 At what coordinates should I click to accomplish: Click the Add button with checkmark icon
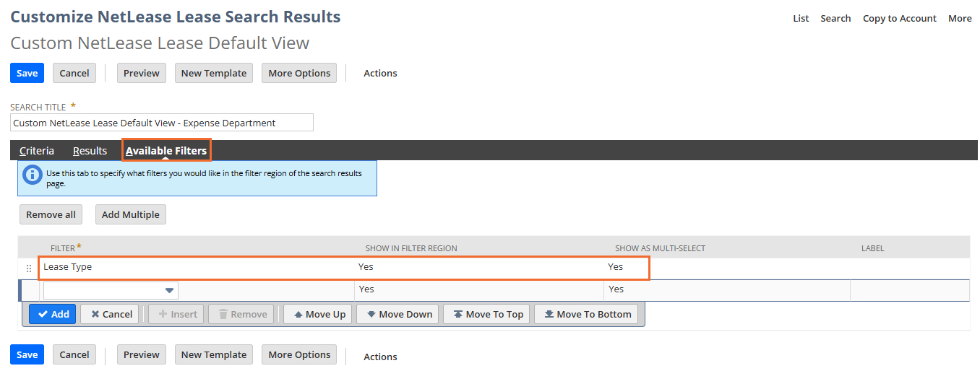pos(53,314)
